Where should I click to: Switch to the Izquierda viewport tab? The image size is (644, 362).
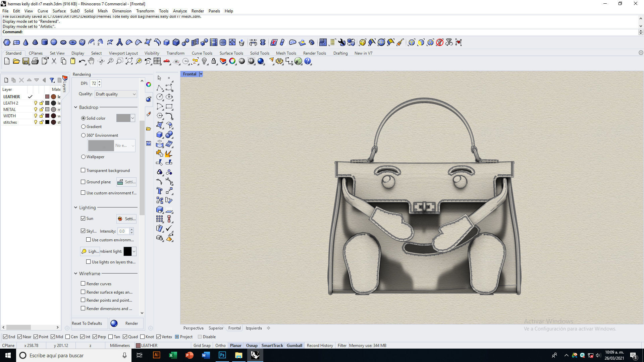coord(254,328)
